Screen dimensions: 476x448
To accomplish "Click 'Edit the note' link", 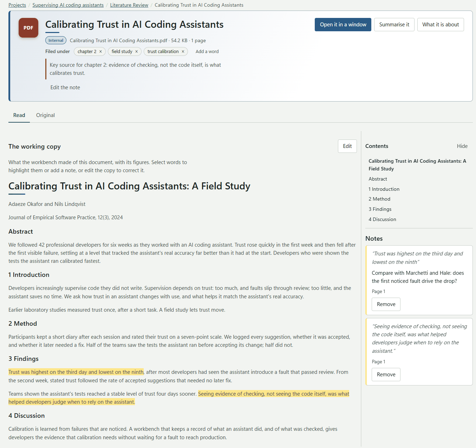I will [x=65, y=87].
